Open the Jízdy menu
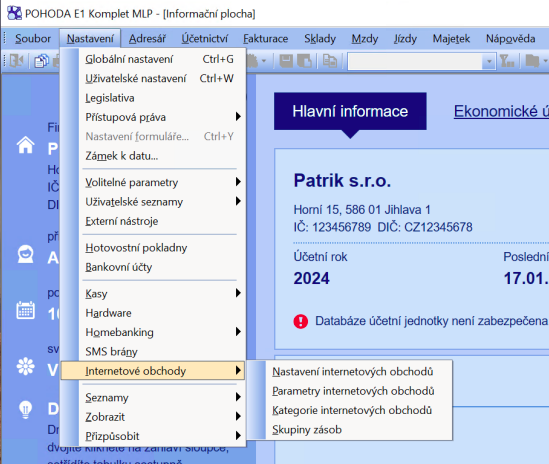Viewport: 549px width, 464px height. click(405, 39)
